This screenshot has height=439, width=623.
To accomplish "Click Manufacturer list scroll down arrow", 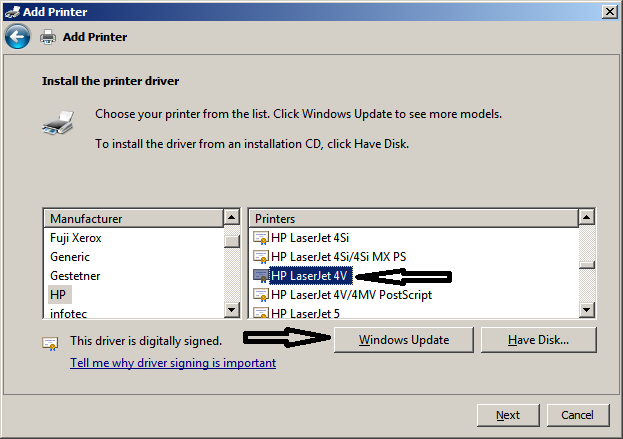I will 232,309.
